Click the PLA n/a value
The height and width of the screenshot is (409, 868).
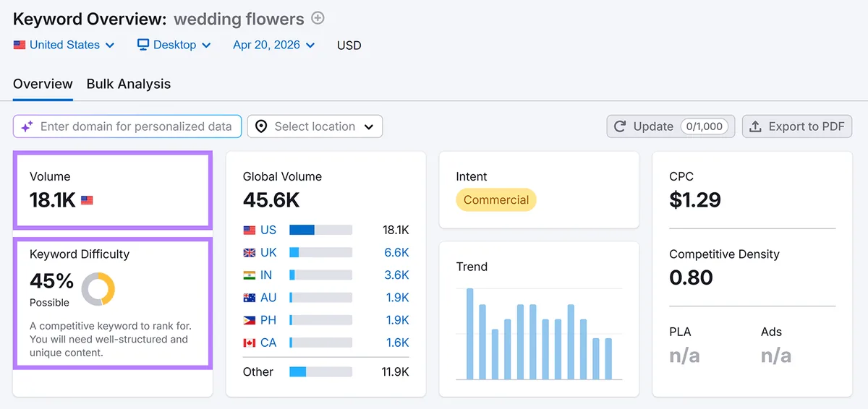coord(684,355)
